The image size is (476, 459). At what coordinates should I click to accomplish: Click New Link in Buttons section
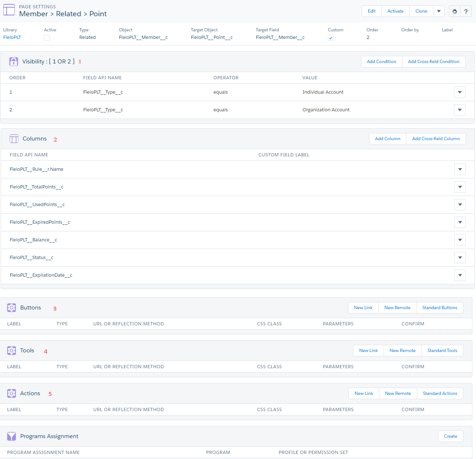click(x=363, y=308)
